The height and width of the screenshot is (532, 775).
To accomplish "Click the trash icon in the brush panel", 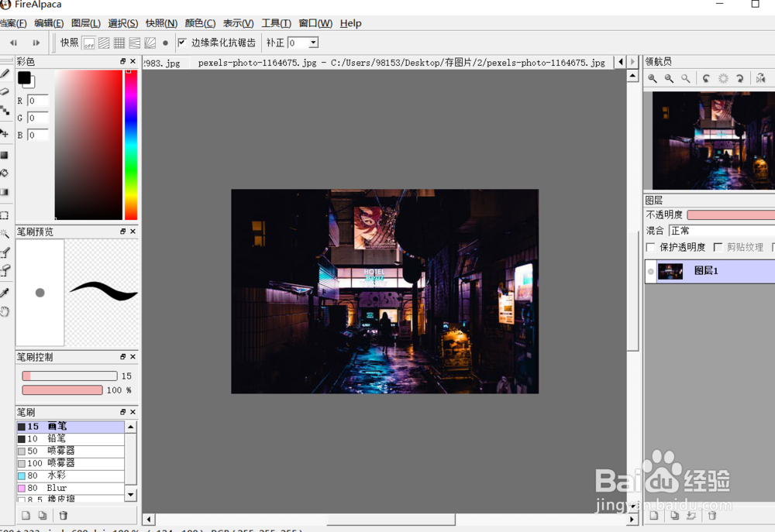I will tap(63, 515).
